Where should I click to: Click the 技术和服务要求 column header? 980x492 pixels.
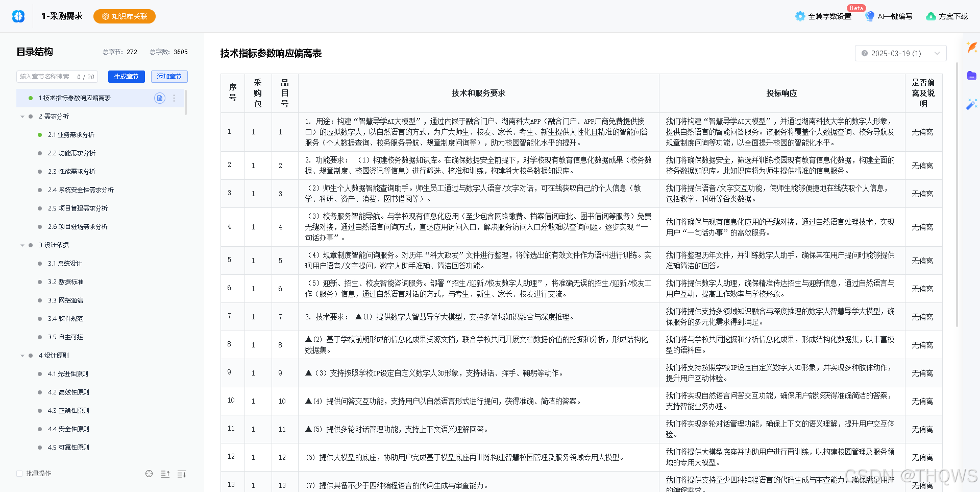(x=478, y=93)
